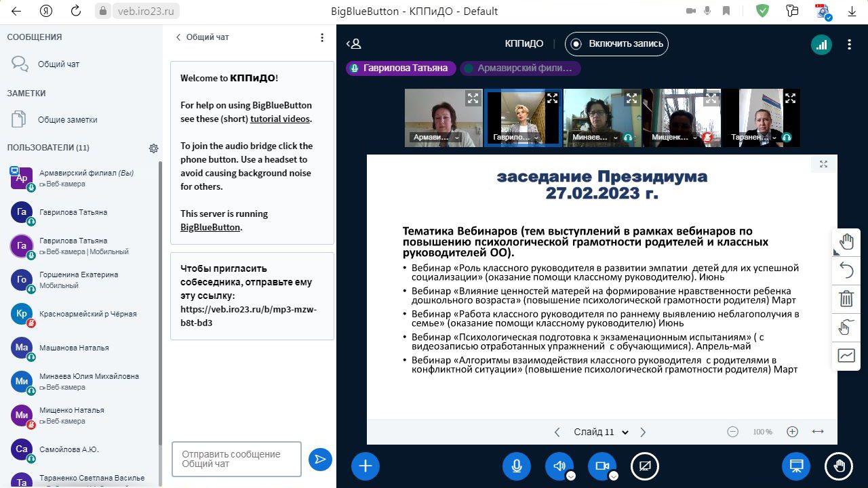
Task: Open the connection status indicator
Action: click(821, 44)
